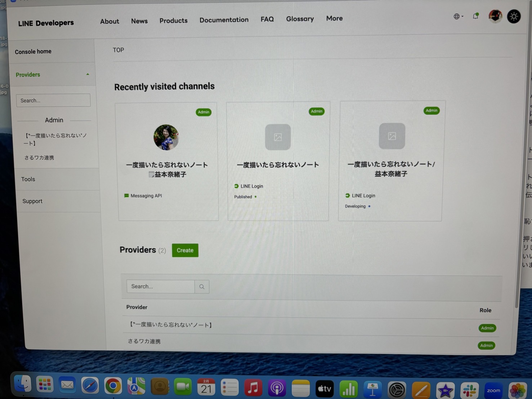532x399 pixels.
Task: Open sidebar provider 【"一度描いたら忘れない"ノート】
Action: point(55,139)
